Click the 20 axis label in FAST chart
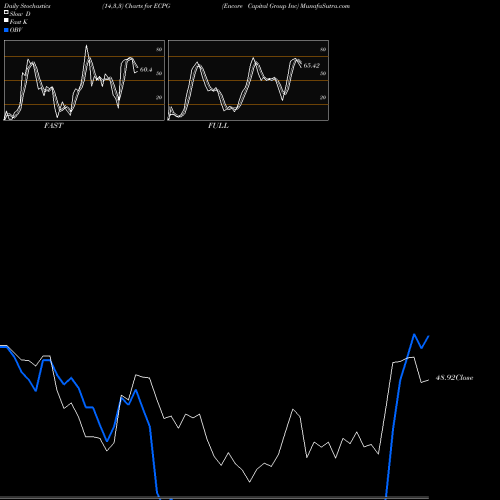The width and height of the screenshot is (500, 500). (x=159, y=97)
